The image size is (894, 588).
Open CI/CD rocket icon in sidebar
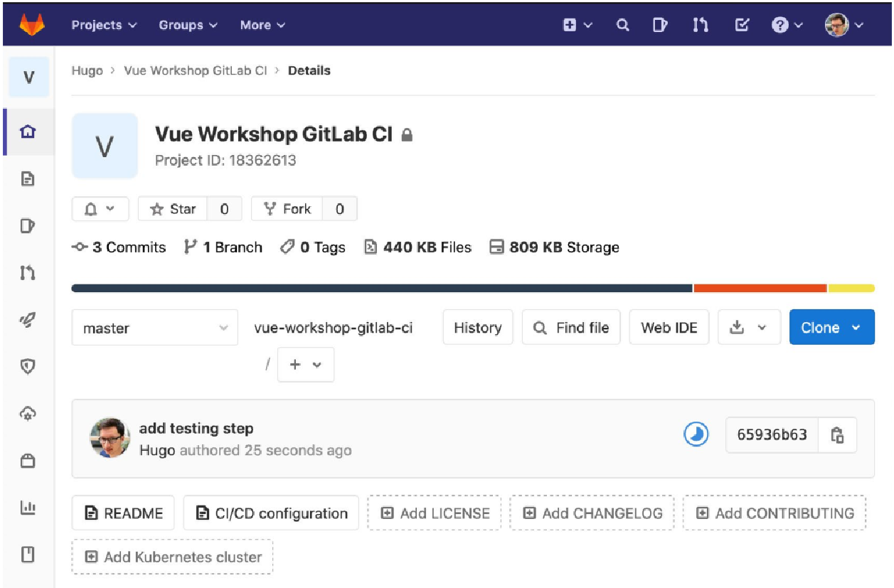[x=28, y=320]
